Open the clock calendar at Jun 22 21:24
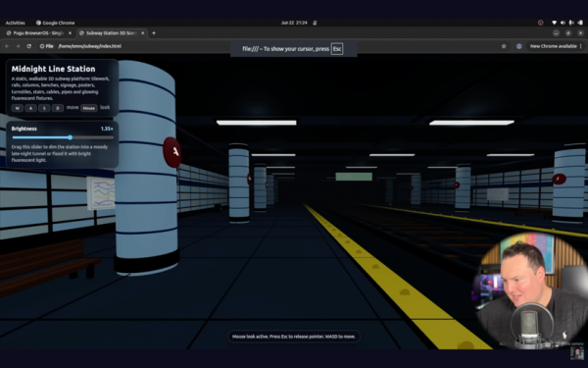The width and height of the screenshot is (588, 368). [294, 23]
